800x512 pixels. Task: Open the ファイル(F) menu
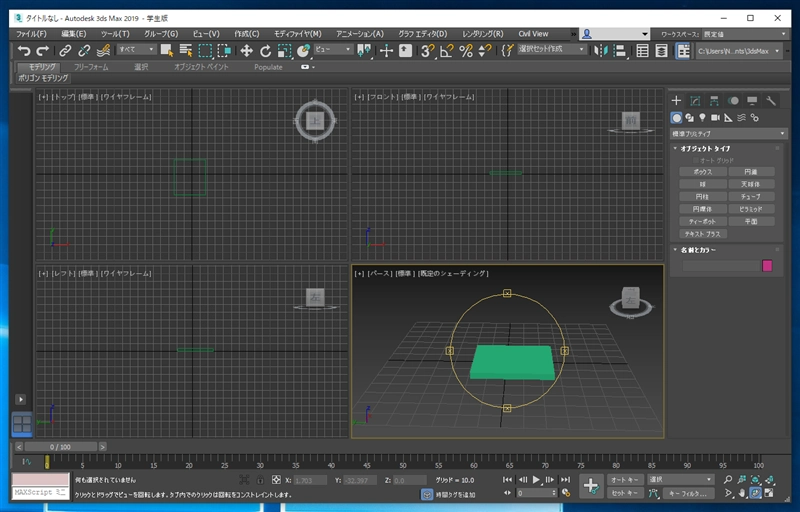[31, 34]
